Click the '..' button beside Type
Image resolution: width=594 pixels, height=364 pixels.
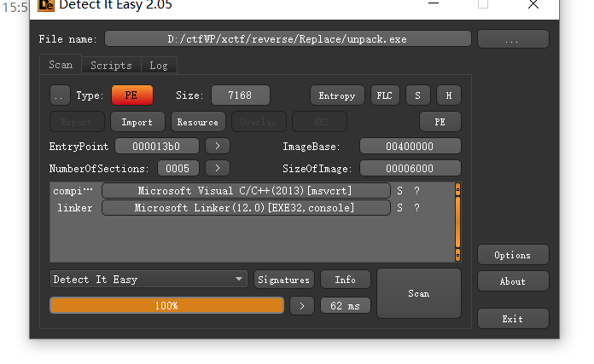[x=60, y=95]
